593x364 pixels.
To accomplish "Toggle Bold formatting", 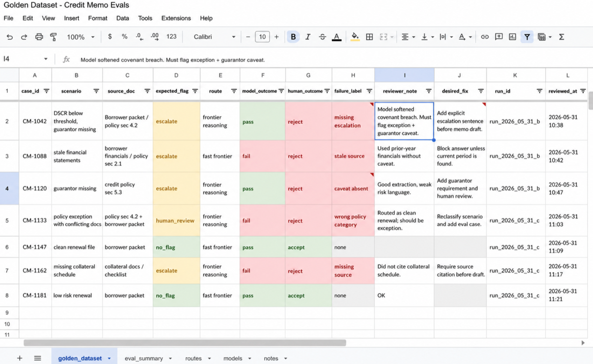I will pos(293,37).
